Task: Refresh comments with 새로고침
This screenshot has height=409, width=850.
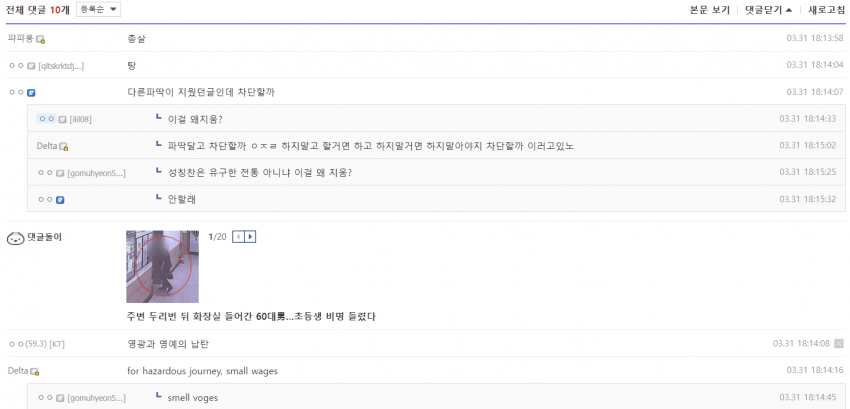Action: click(826, 10)
